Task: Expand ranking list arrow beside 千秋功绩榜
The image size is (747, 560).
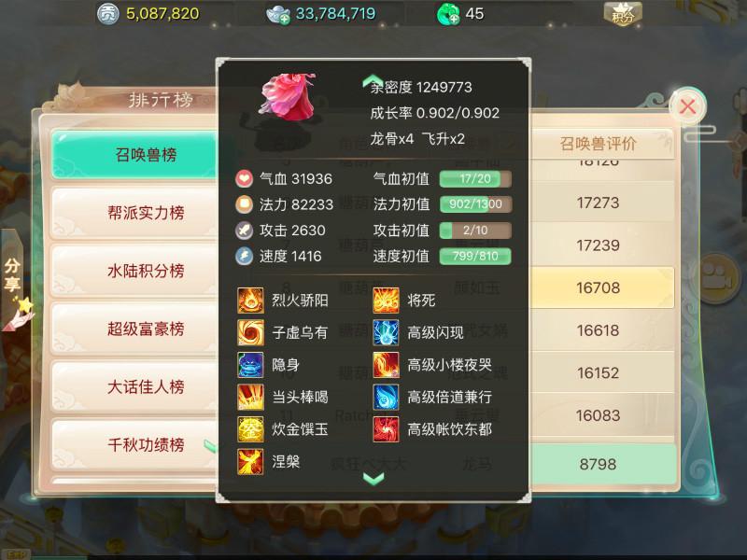Action: [x=209, y=446]
